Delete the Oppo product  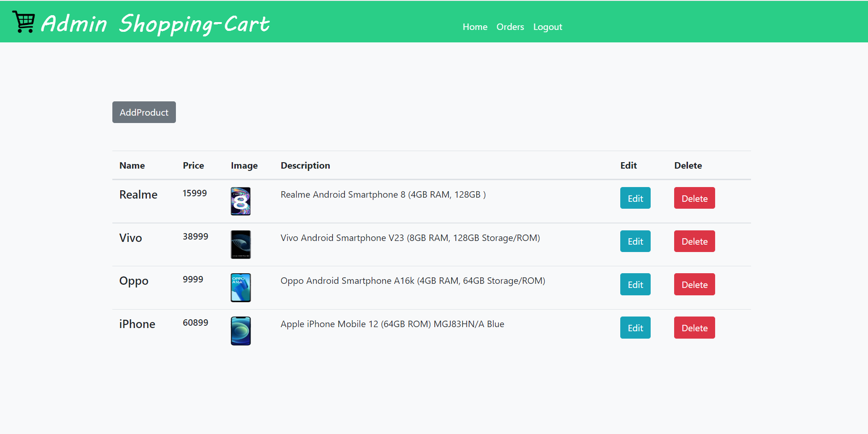pos(694,284)
